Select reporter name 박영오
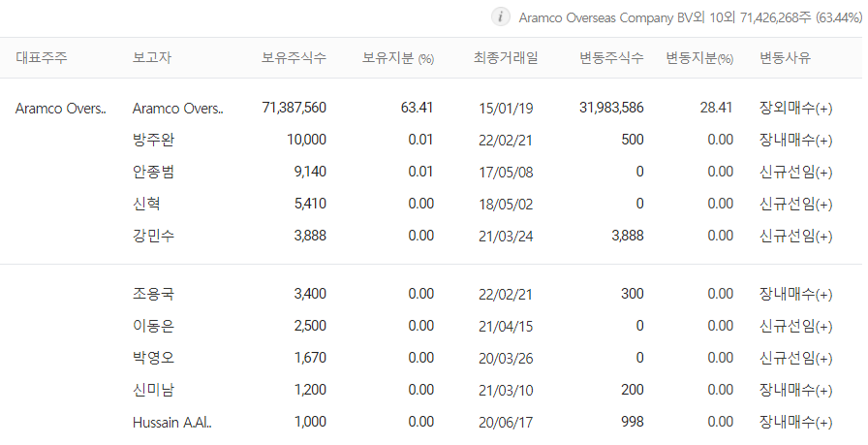The image size is (868, 445). pyautogui.click(x=153, y=358)
